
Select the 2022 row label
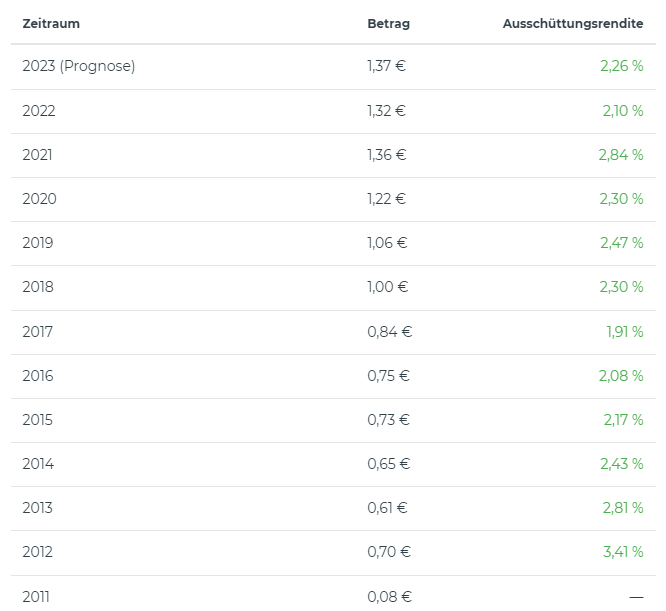(39, 111)
